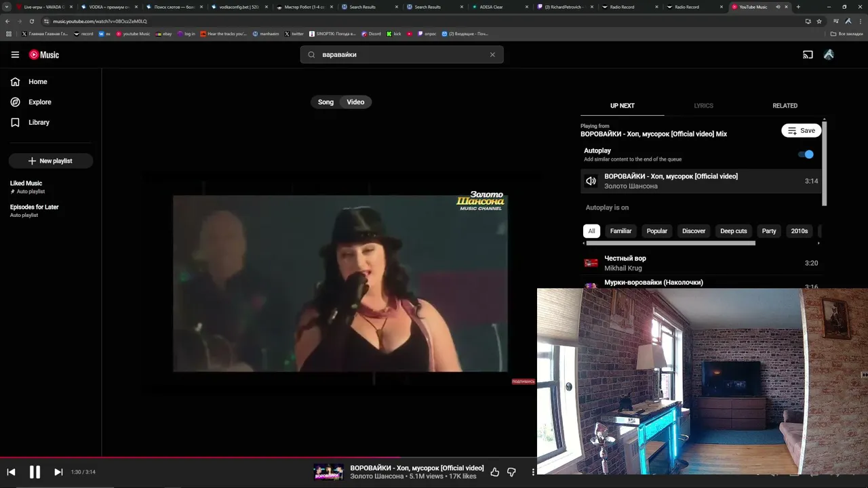Seek using the red song progress bar
The image size is (868, 488).
[x=268, y=457]
